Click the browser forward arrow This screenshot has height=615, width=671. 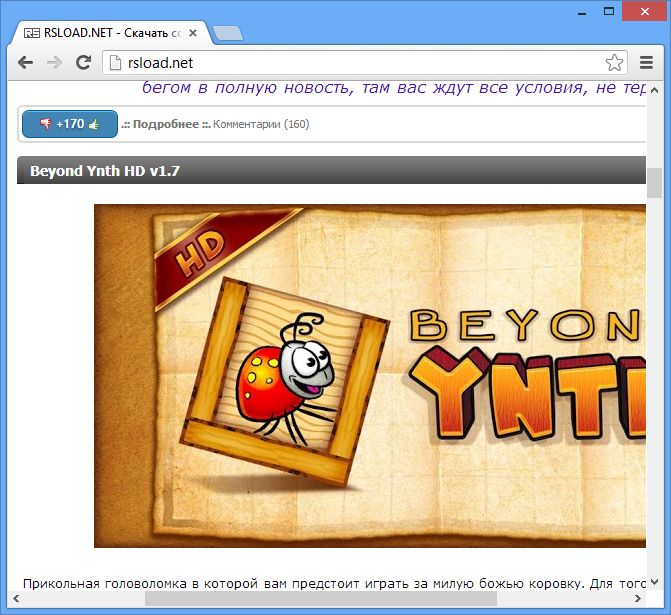point(54,63)
